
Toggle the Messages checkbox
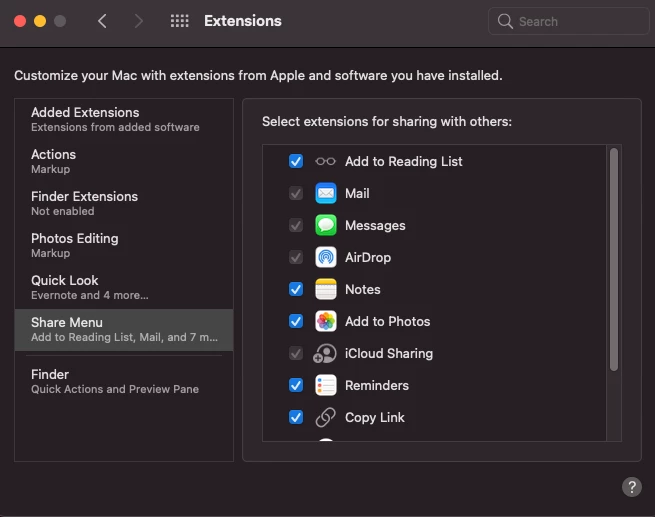296,226
